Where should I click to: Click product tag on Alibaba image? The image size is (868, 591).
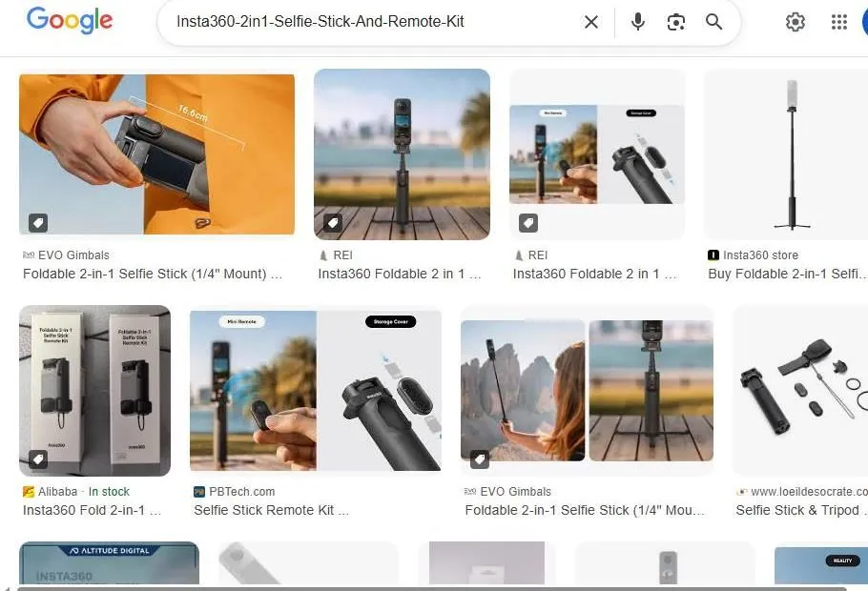pos(37,459)
